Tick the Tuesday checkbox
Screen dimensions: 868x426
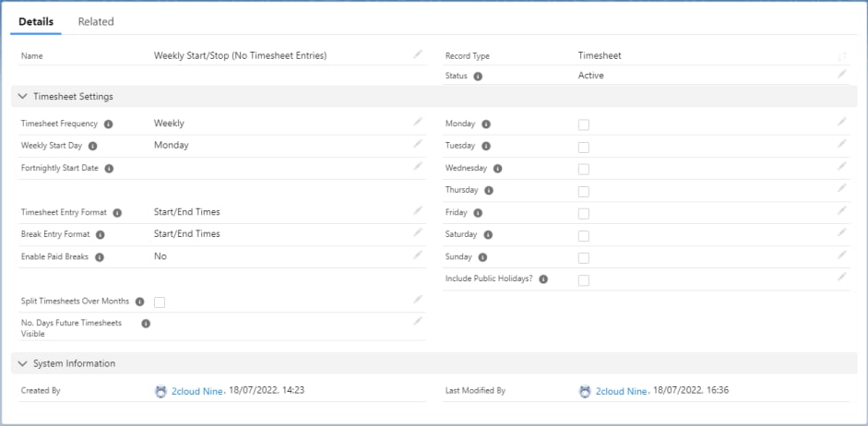point(584,148)
